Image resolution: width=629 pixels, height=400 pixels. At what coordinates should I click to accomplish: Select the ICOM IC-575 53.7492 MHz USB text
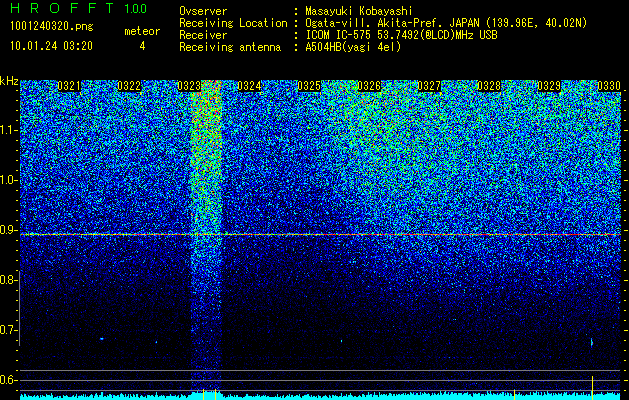click(x=401, y=35)
